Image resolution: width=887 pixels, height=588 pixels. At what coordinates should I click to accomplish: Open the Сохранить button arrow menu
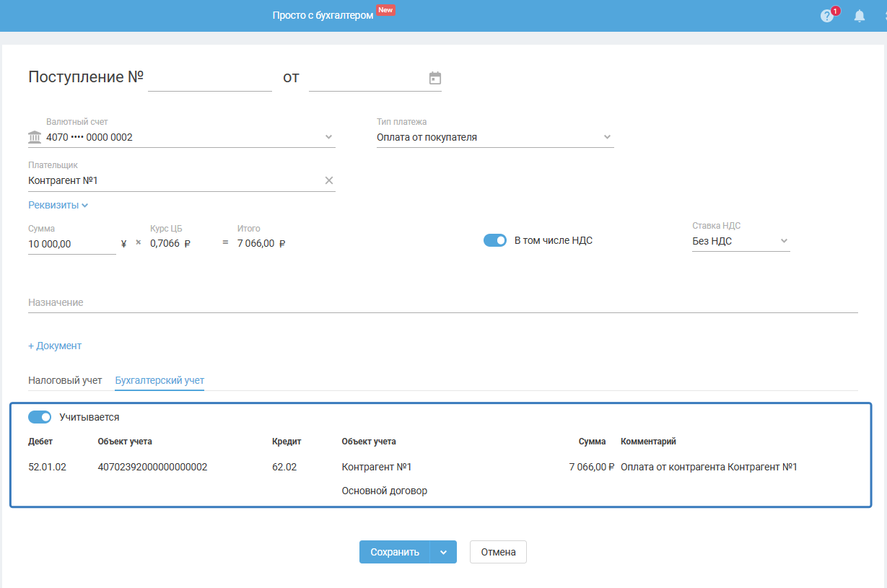click(x=443, y=552)
